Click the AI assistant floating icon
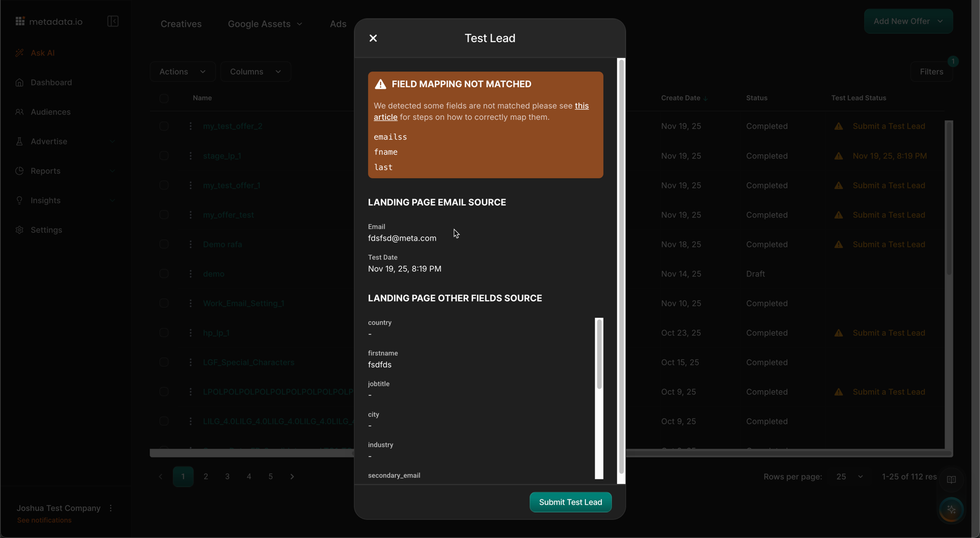Image resolution: width=980 pixels, height=538 pixels. (951, 510)
